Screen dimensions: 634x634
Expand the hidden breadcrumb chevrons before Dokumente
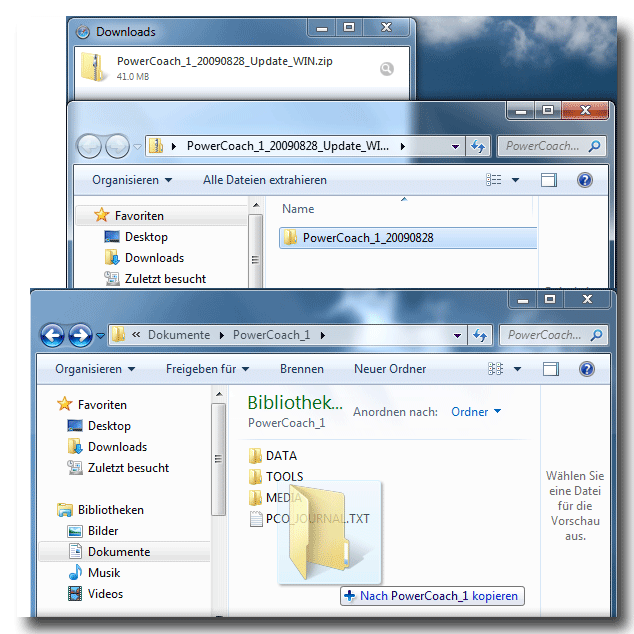pyautogui.click(x=136, y=335)
